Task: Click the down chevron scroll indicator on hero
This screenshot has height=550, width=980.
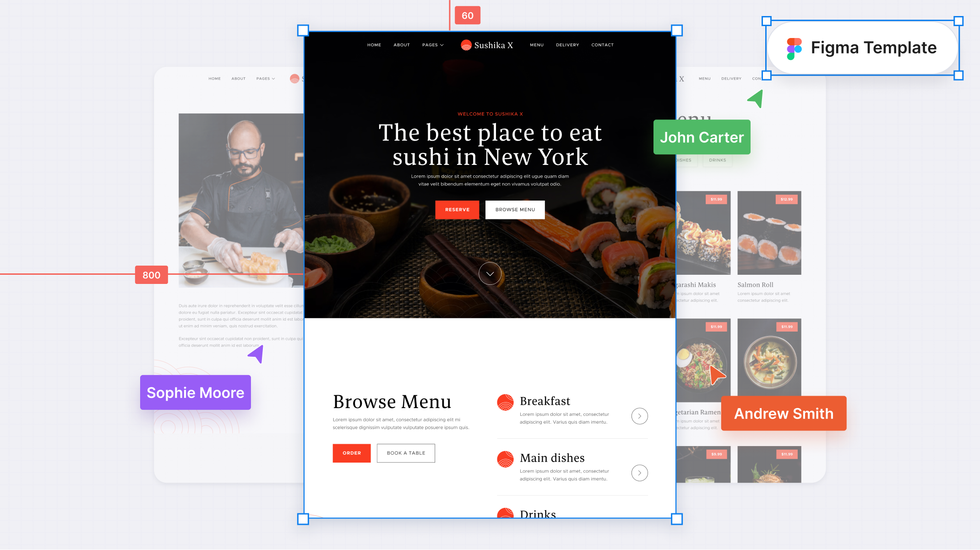Action: (x=490, y=273)
